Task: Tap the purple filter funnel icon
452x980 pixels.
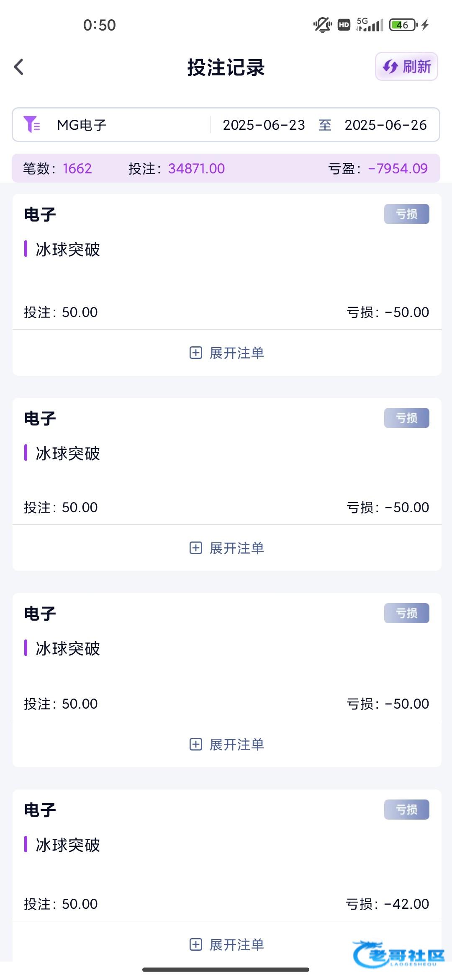Action: 31,124
